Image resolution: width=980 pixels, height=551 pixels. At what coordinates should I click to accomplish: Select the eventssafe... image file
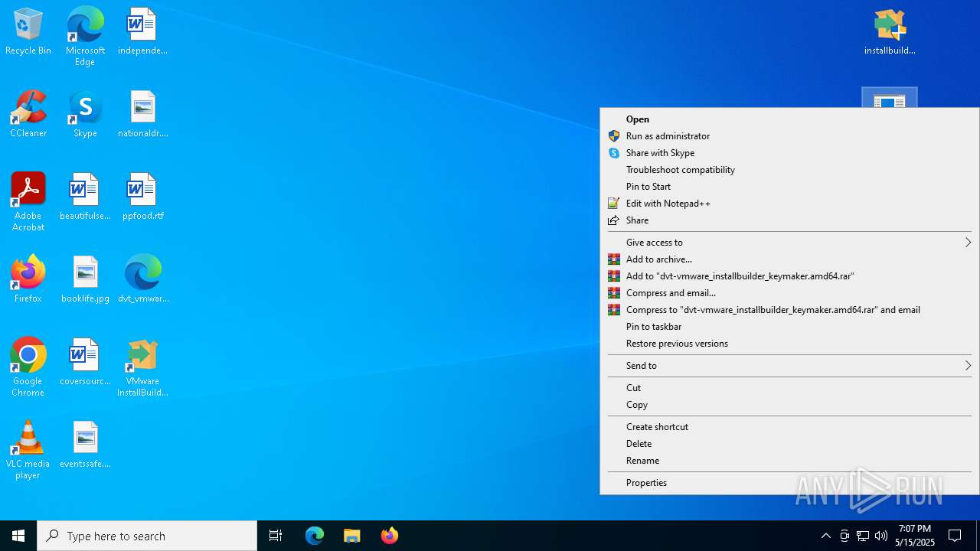[85, 445]
